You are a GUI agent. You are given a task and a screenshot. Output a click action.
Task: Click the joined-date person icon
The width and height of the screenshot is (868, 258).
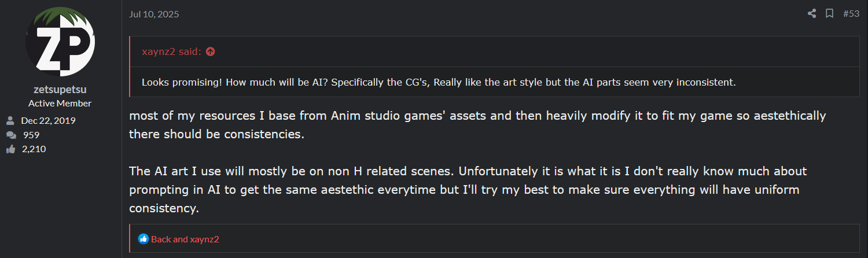pyautogui.click(x=10, y=121)
